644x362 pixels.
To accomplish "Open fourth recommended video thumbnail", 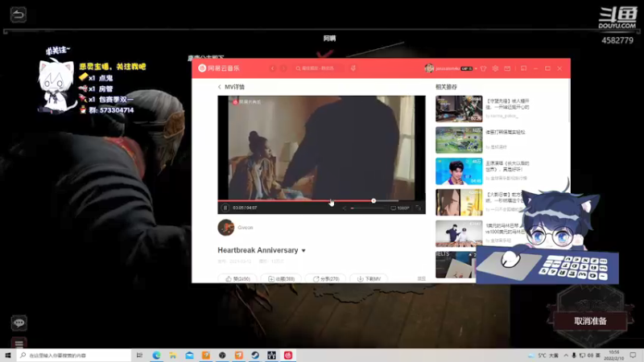I will coord(459,203).
